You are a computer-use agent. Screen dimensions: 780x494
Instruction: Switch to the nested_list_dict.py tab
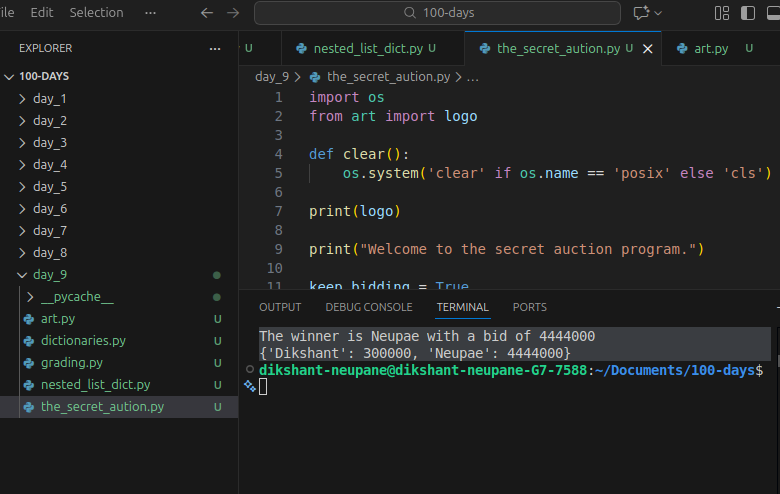365,48
